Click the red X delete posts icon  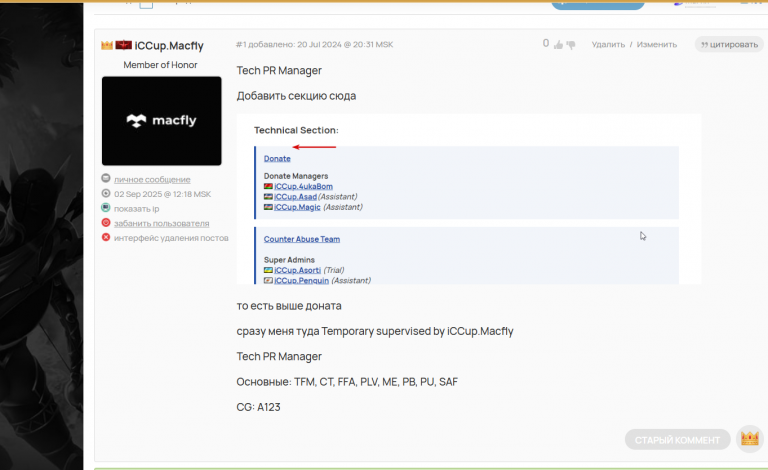tap(106, 237)
